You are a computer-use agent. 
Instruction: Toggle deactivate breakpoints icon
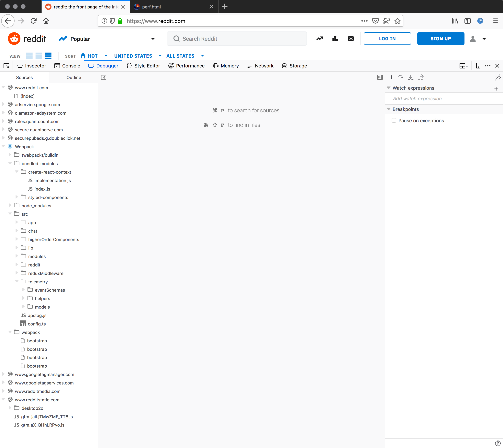pyautogui.click(x=497, y=77)
